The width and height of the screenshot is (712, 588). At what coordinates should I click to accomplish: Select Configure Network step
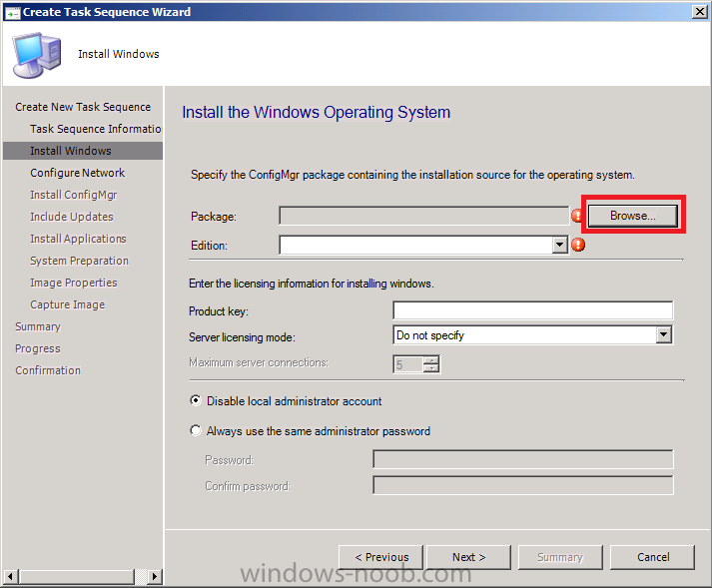77,173
